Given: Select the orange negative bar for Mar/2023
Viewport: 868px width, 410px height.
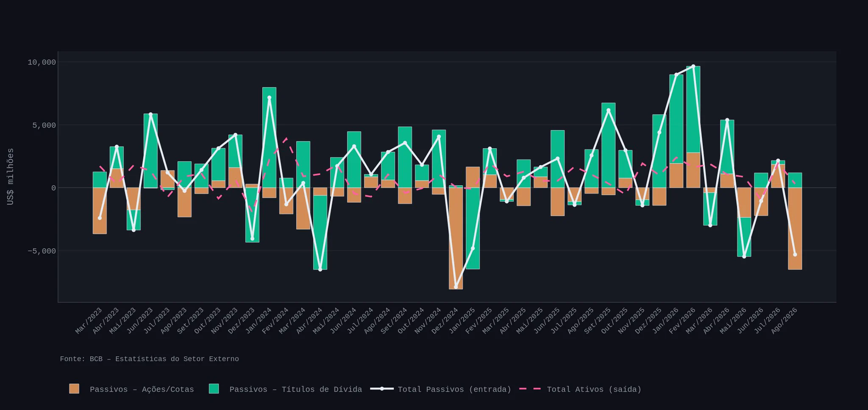Looking at the screenshot, I should pyautogui.click(x=100, y=211).
